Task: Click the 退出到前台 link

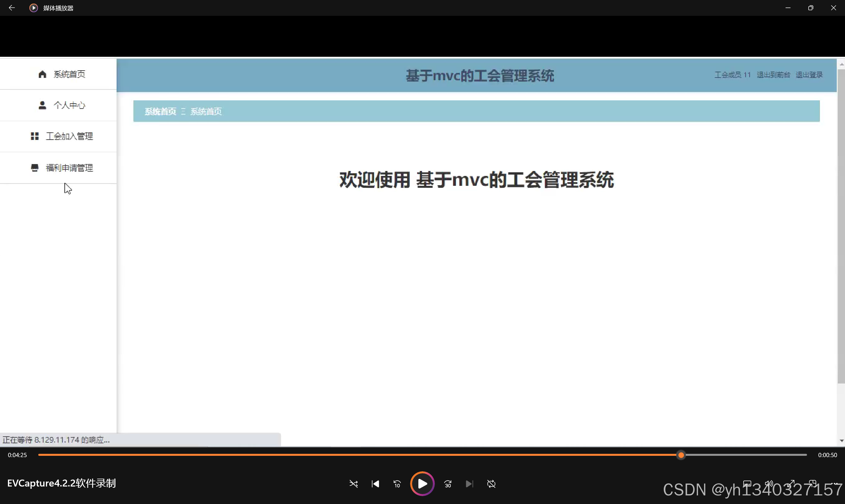Action: click(x=773, y=75)
